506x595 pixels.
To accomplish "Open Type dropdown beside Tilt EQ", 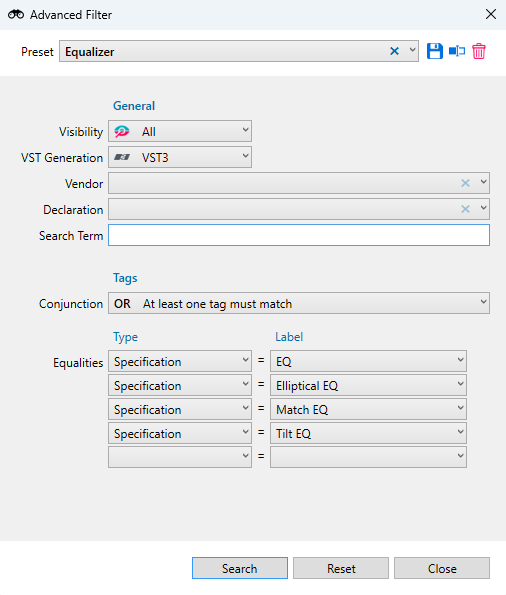I will (180, 433).
